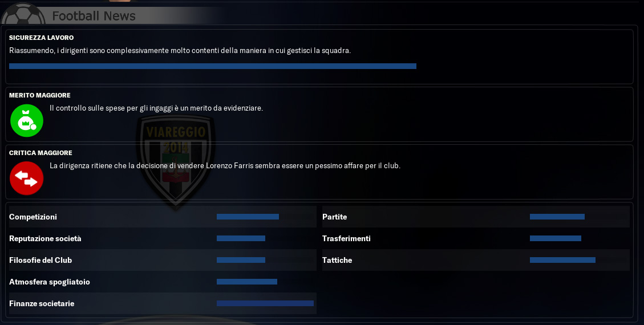Click the green money bag icon
644x325 pixels.
pos(27,121)
